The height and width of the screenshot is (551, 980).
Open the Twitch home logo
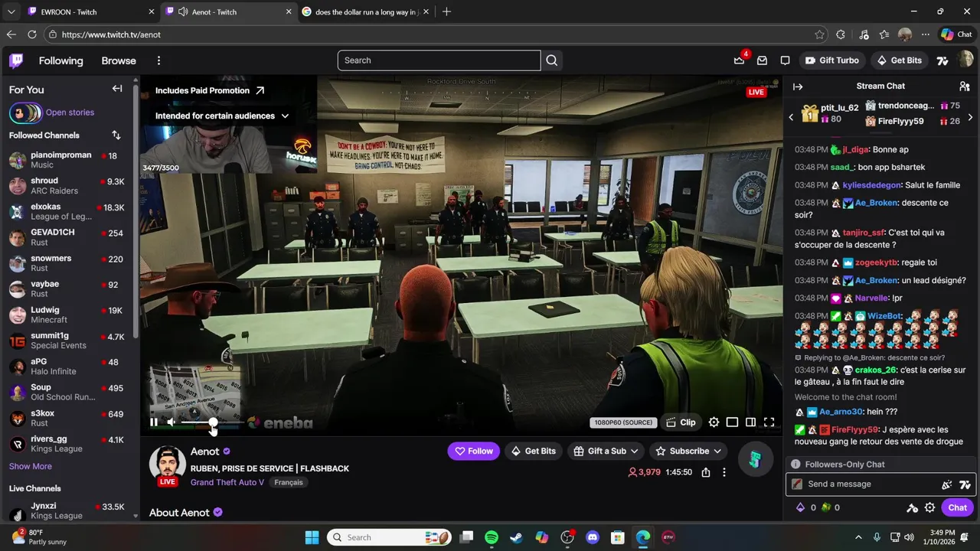click(16, 60)
